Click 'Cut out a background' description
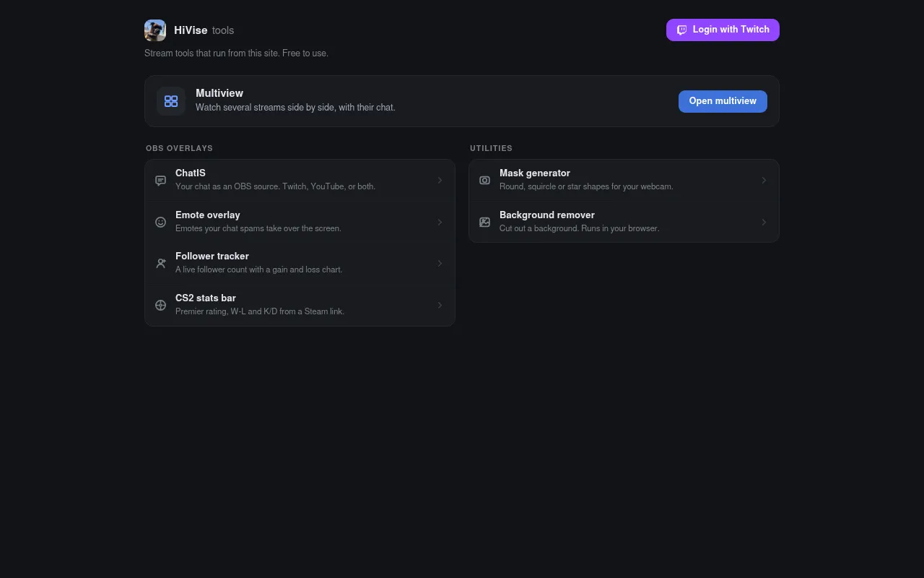924x578 pixels. (x=580, y=228)
